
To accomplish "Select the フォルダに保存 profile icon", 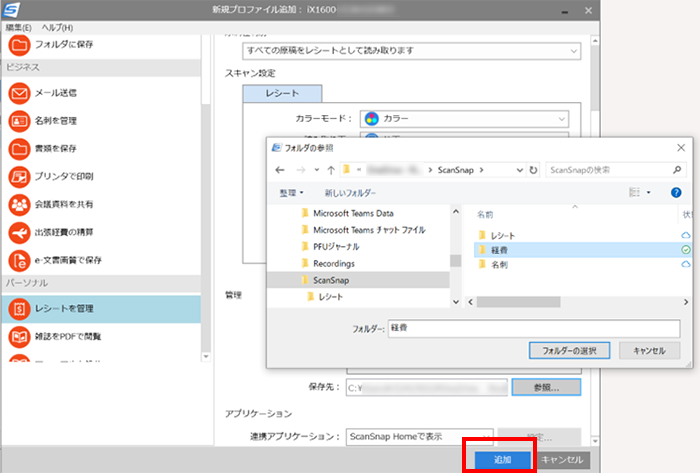I will (x=19, y=45).
